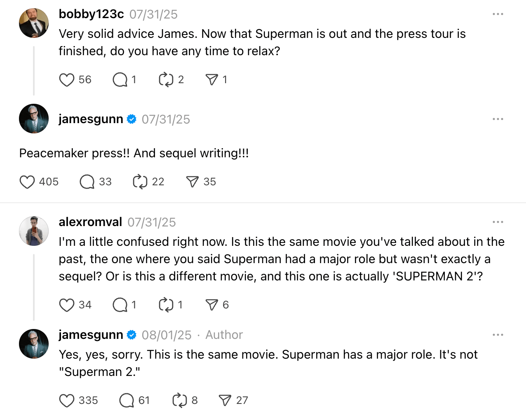
Task: Open more options for 'Peacemaker press' post
Action: click(498, 119)
